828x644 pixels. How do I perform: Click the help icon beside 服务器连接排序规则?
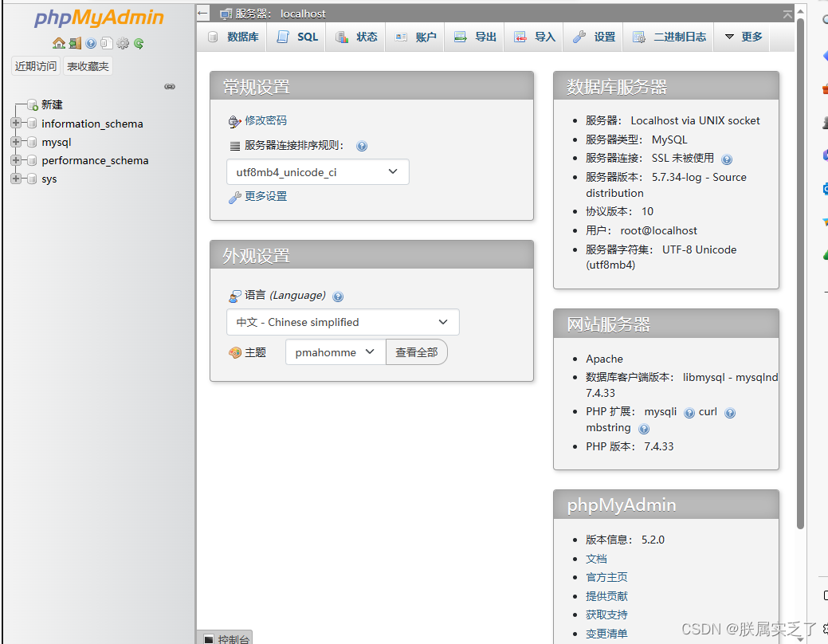pyautogui.click(x=362, y=146)
